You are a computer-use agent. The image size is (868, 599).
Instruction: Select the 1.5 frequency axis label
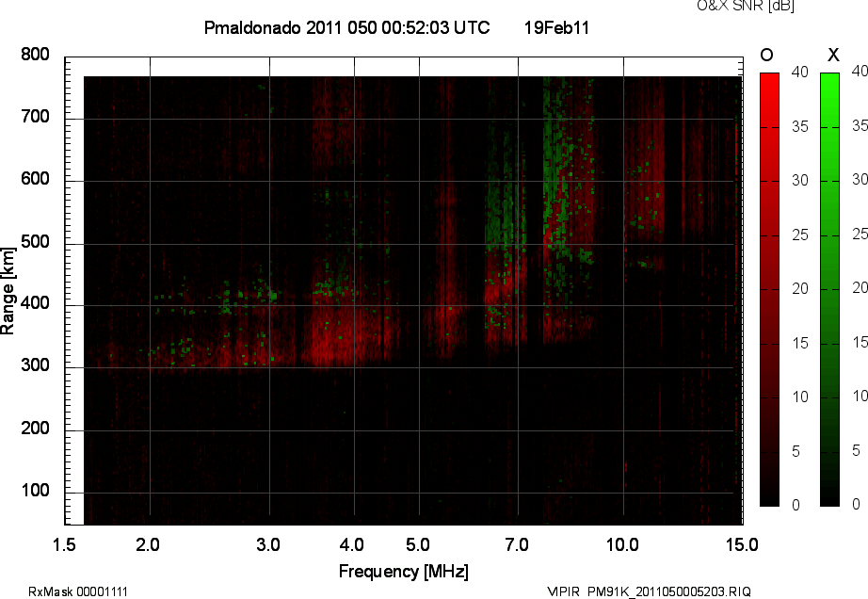point(64,545)
